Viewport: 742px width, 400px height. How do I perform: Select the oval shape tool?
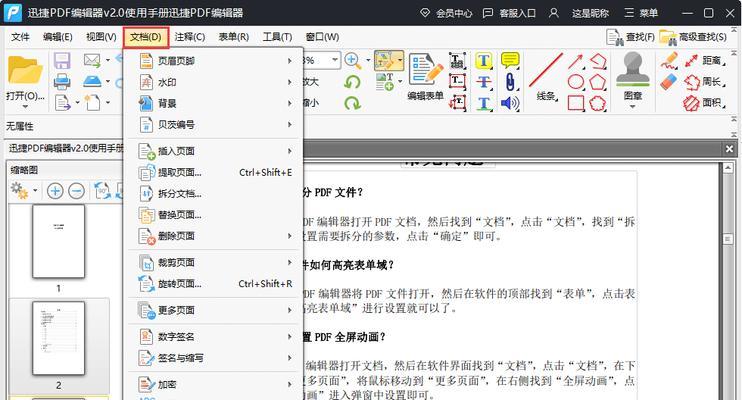575,82
